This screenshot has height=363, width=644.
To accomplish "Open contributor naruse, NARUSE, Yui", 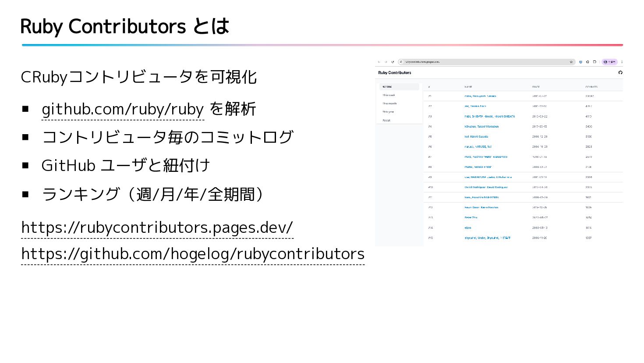I will 478,147.
